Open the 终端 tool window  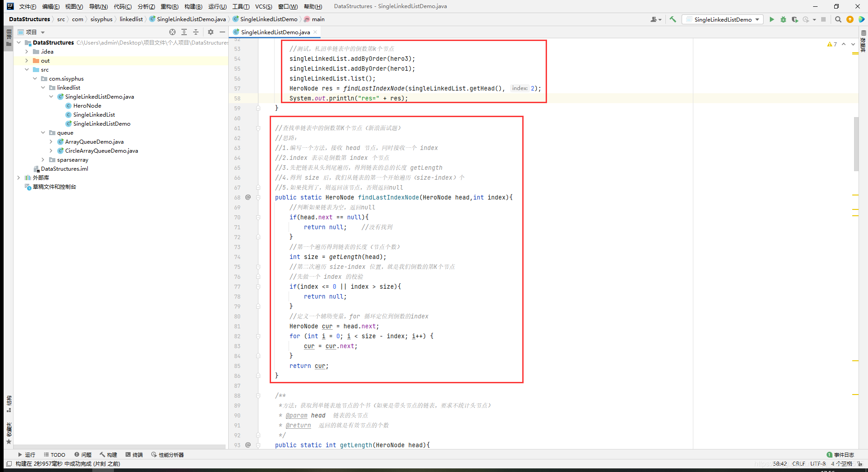tap(134, 454)
